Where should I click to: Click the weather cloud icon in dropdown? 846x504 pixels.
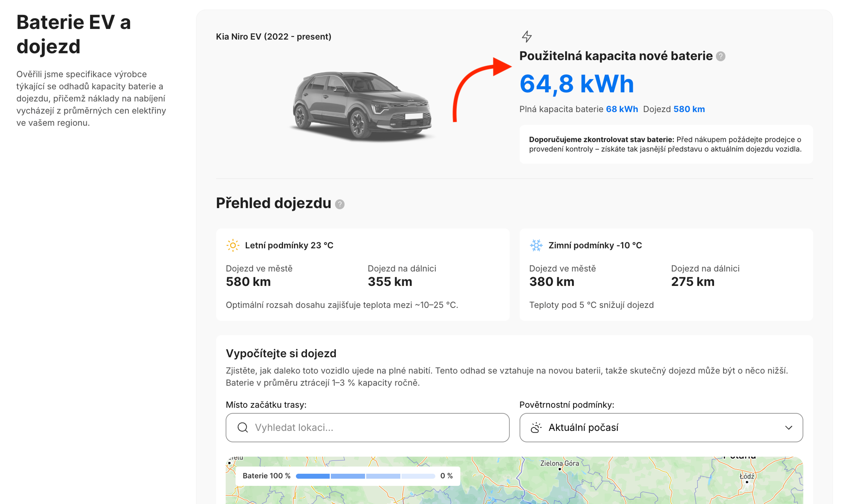[536, 428]
